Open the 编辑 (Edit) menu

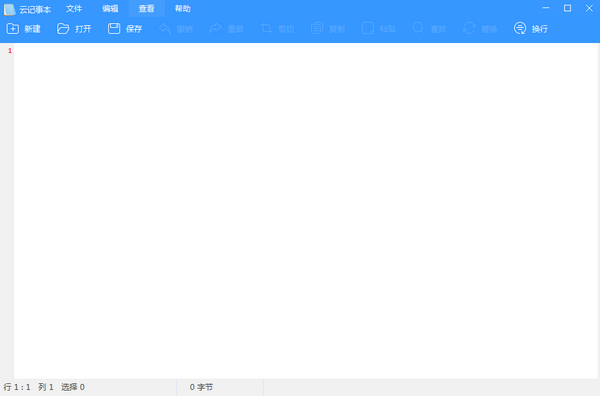(110, 8)
